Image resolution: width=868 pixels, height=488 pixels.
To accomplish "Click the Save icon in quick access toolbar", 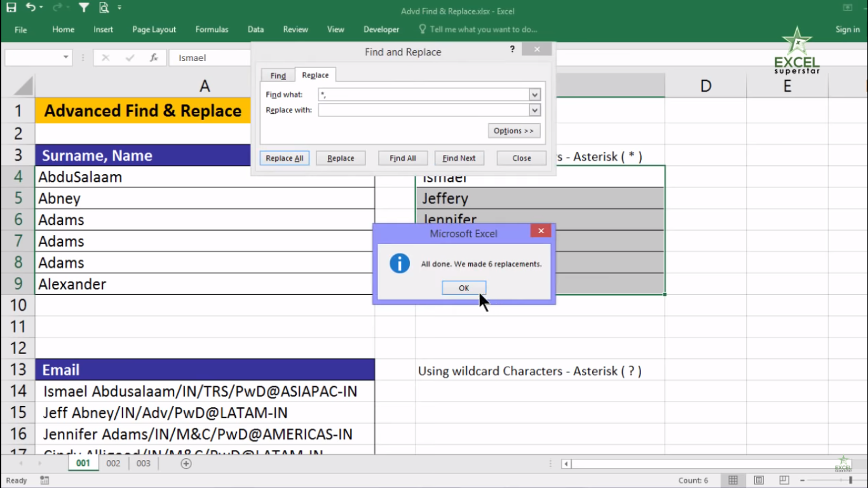I will [x=11, y=8].
